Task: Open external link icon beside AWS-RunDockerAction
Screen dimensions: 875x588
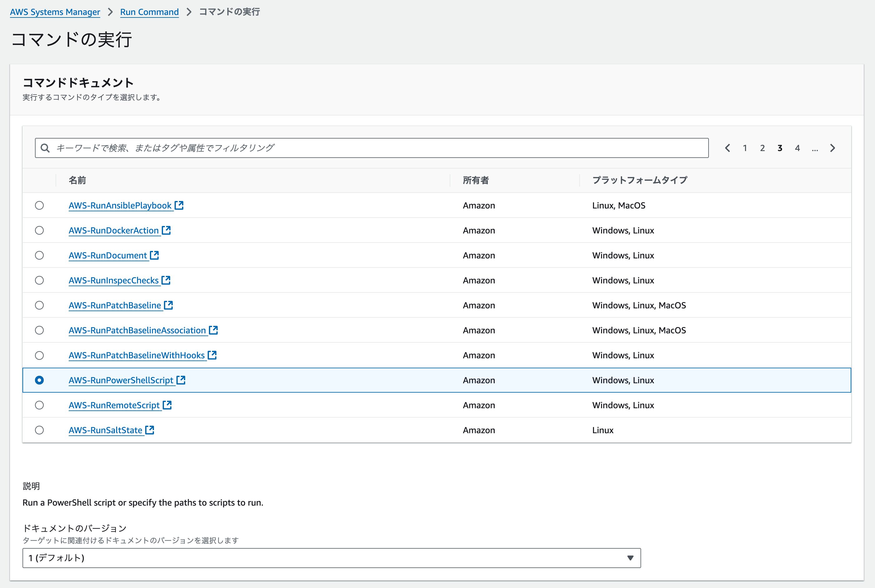Action: [x=166, y=230]
